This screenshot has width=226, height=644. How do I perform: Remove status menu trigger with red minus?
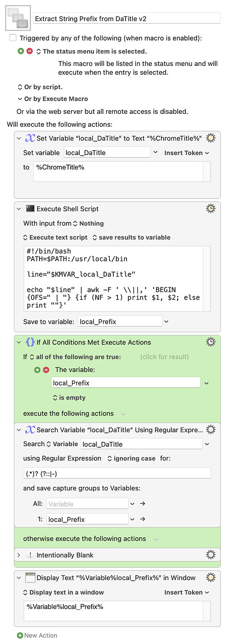pyautogui.click(x=29, y=52)
